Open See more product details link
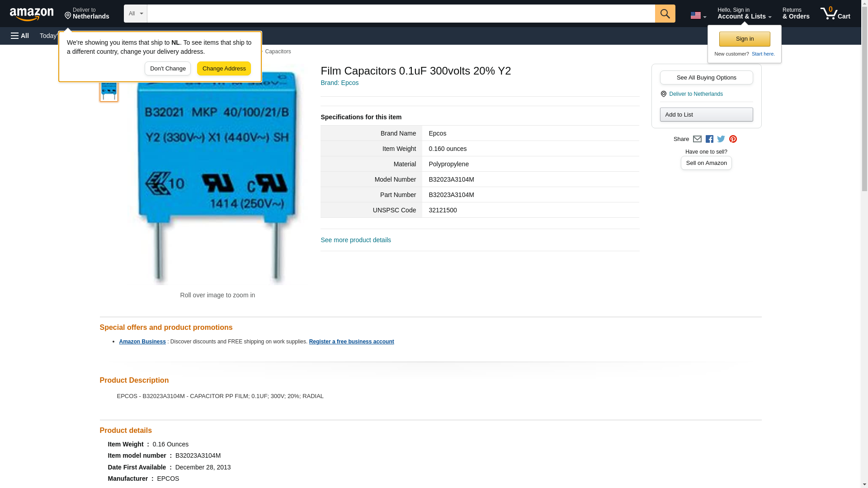 pos(355,240)
